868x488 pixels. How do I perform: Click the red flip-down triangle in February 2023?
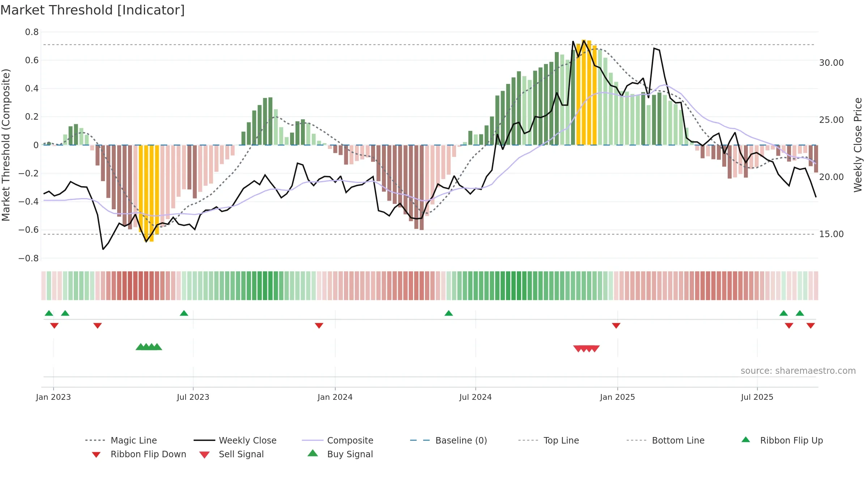(98, 325)
